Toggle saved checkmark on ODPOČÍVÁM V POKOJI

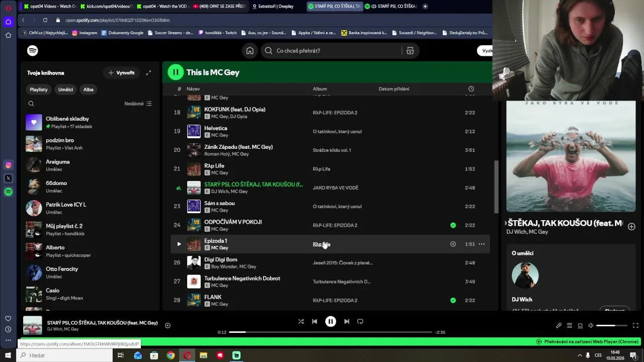tap(453, 225)
